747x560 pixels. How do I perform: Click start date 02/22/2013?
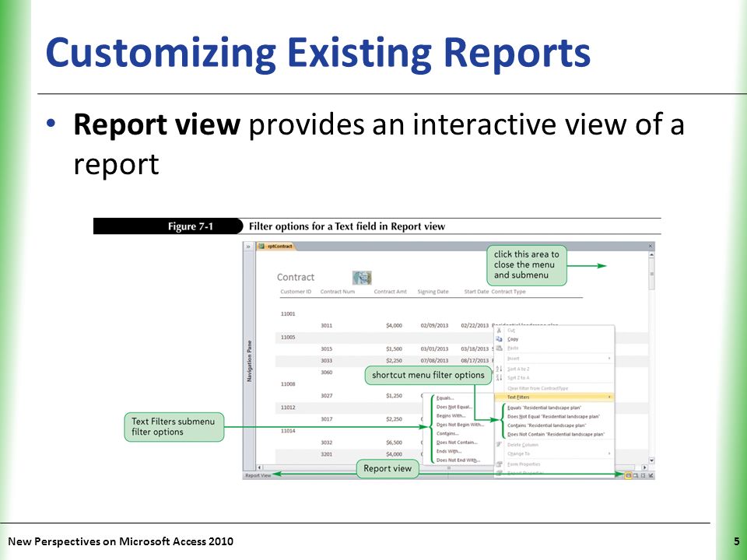[475, 326]
